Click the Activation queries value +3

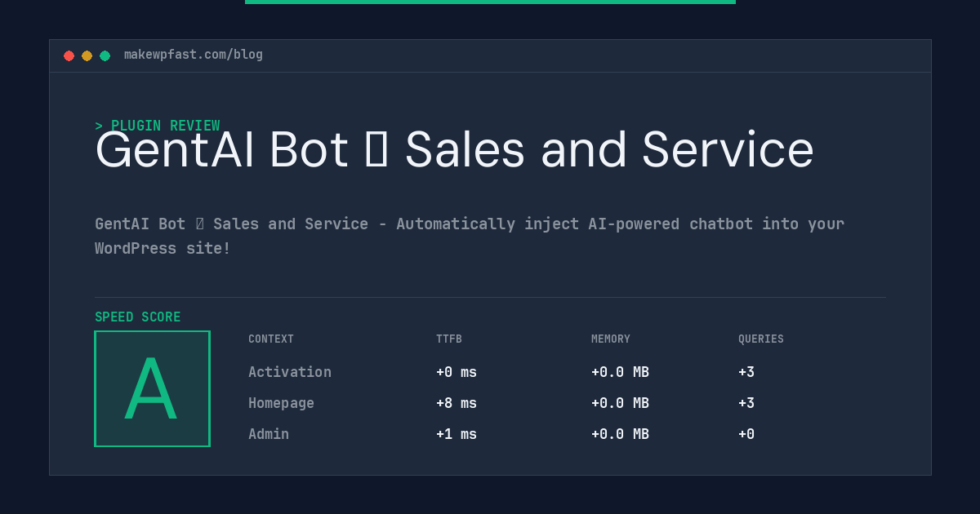click(x=746, y=372)
